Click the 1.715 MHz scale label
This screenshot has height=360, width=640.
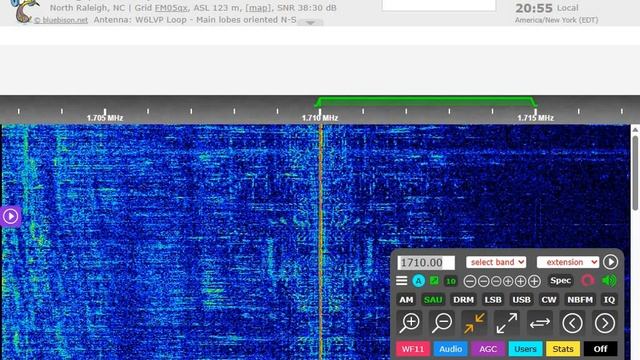536,118
